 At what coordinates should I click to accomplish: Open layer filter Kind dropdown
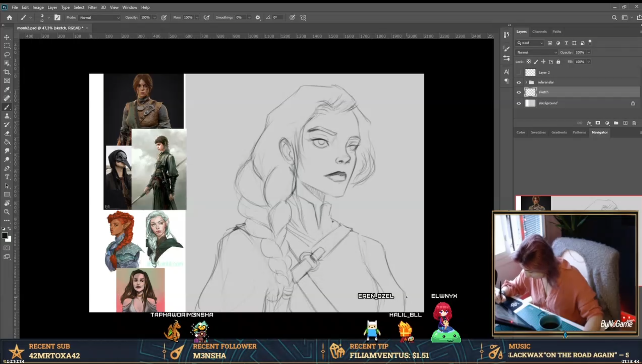[x=530, y=43]
